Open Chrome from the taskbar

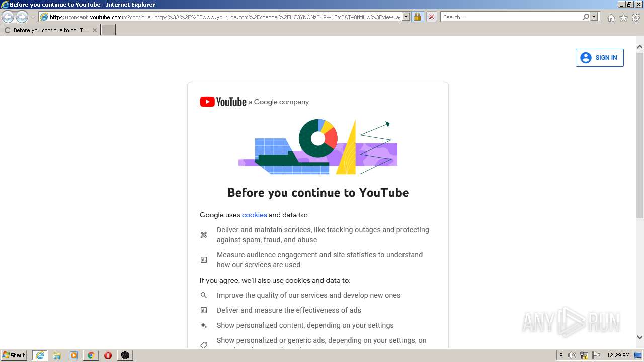(x=91, y=355)
